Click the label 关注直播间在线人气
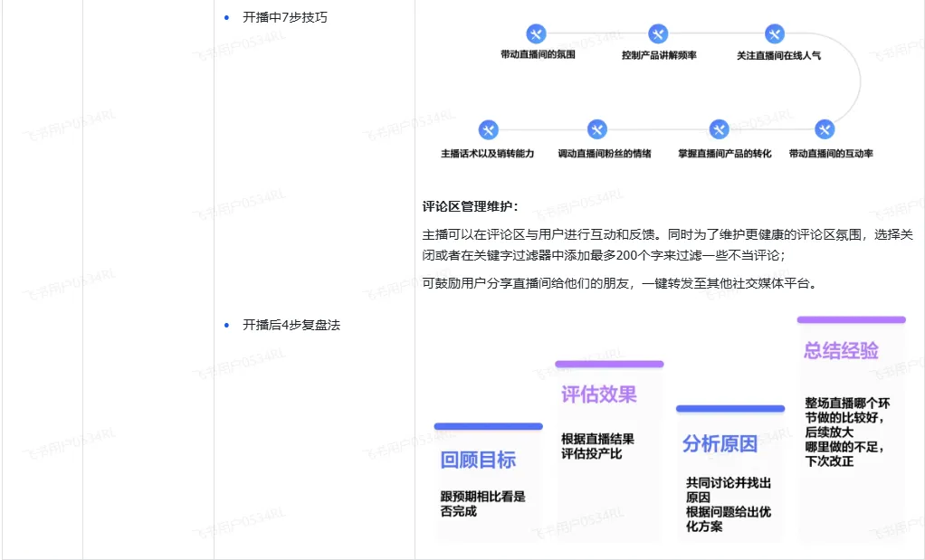The image size is (925, 560). 778,55
